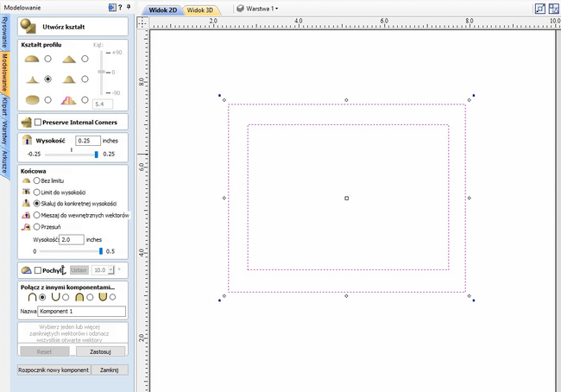Click the Skaluj do konkretnej wysokości icon

26,203
